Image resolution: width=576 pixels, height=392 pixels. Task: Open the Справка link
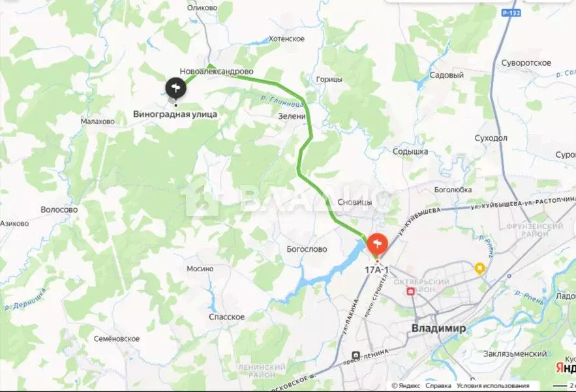[438, 385]
